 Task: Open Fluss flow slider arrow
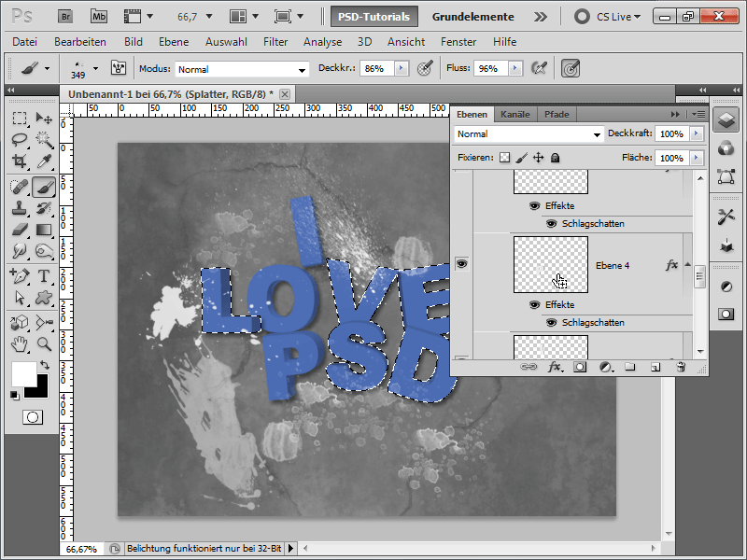point(515,68)
